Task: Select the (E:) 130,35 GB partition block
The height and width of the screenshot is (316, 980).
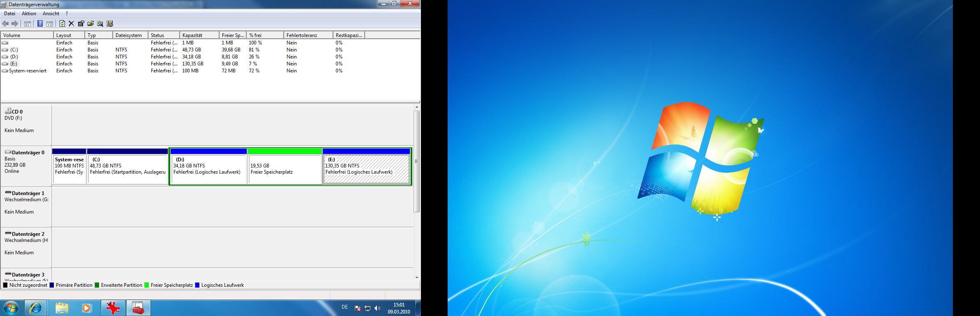Action: [x=366, y=166]
